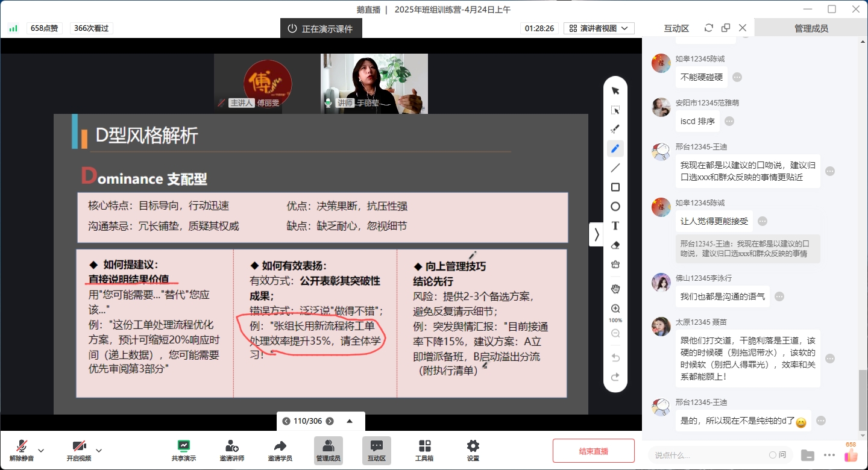Expand the slide list arrow beside 110/306

(350, 421)
